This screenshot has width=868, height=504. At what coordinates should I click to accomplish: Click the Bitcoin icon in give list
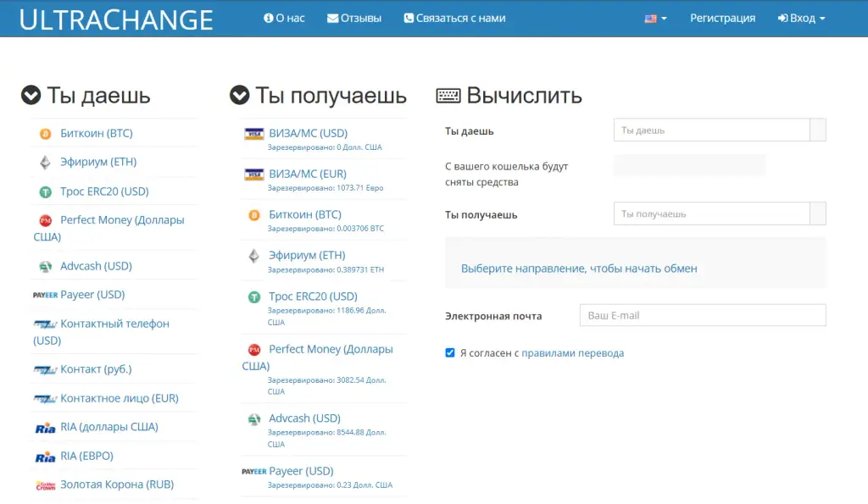46,133
